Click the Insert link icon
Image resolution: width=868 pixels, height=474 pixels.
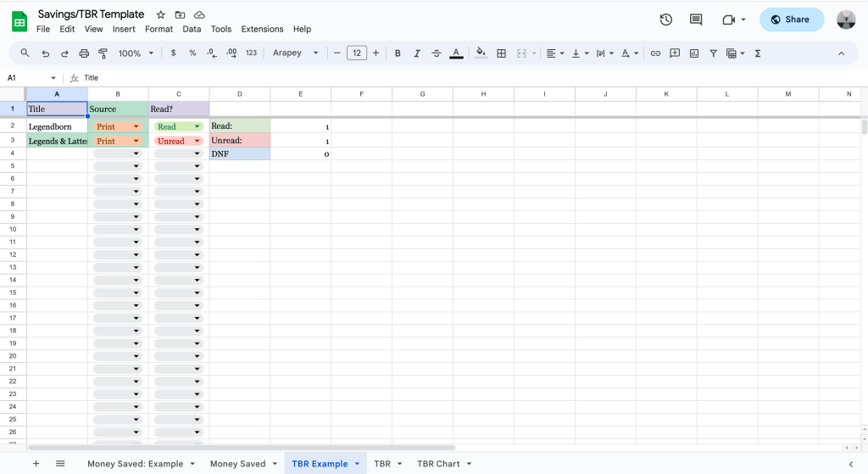[x=655, y=53]
